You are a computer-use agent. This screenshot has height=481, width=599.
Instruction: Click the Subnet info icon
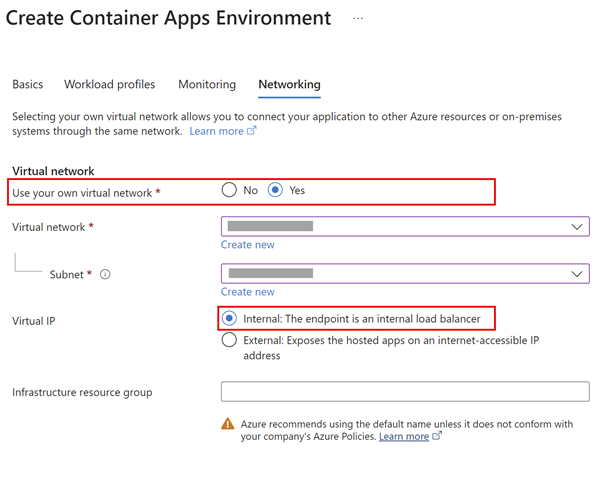[x=105, y=274]
